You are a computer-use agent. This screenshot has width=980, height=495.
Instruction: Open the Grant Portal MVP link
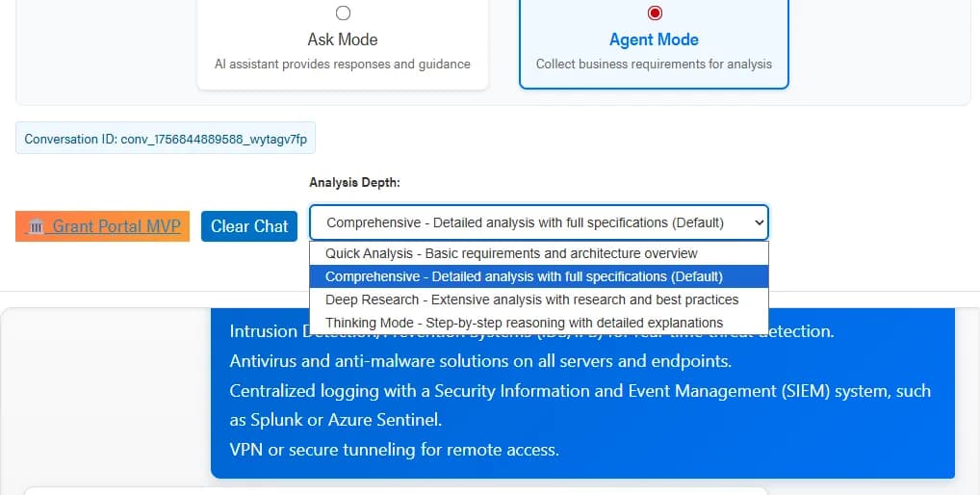click(x=116, y=226)
